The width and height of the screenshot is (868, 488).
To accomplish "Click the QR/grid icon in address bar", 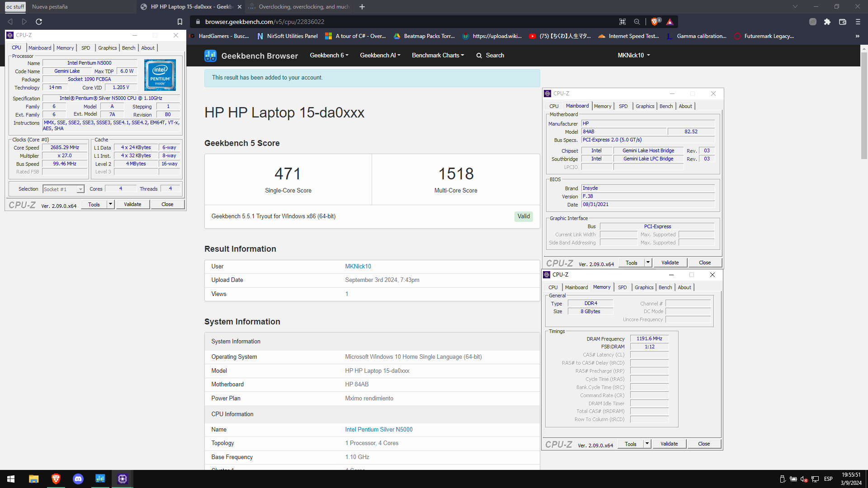I will click(623, 22).
